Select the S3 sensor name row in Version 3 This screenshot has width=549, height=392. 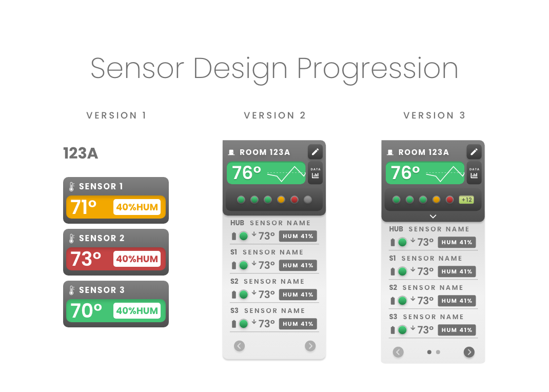(433, 324)
